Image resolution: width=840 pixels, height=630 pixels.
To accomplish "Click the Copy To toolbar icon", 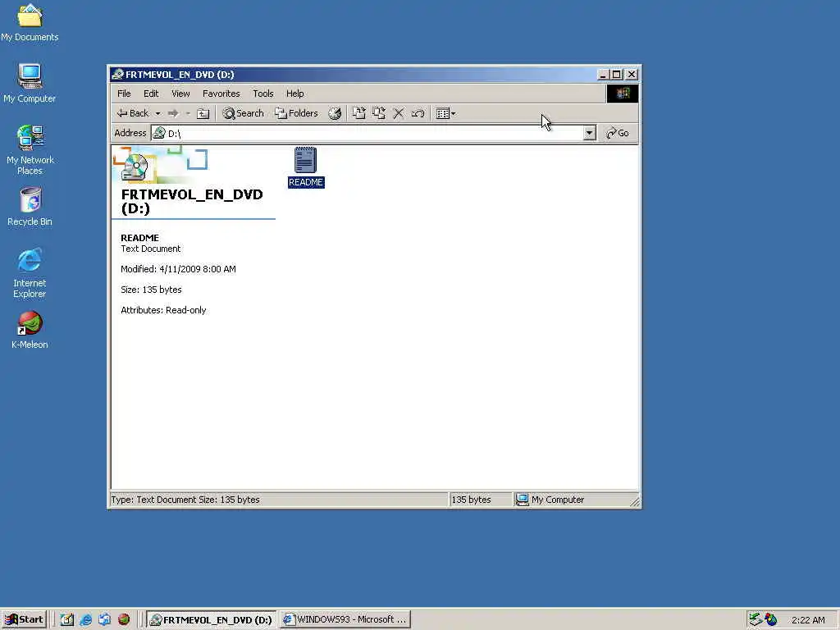I will coord(379,113).
